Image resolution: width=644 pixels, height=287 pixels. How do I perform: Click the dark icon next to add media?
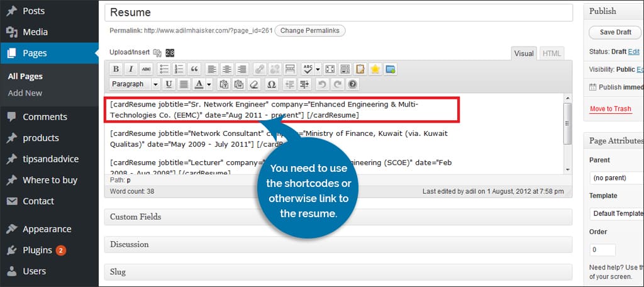pos(170,52)
